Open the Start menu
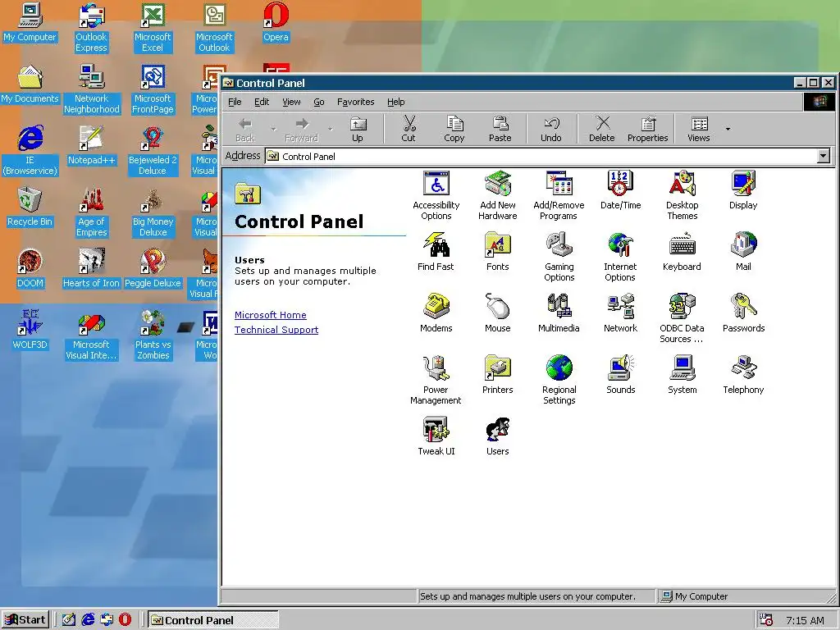Viewport: 840px width, 630px height. pyautogui.click(x=25, y=620)
